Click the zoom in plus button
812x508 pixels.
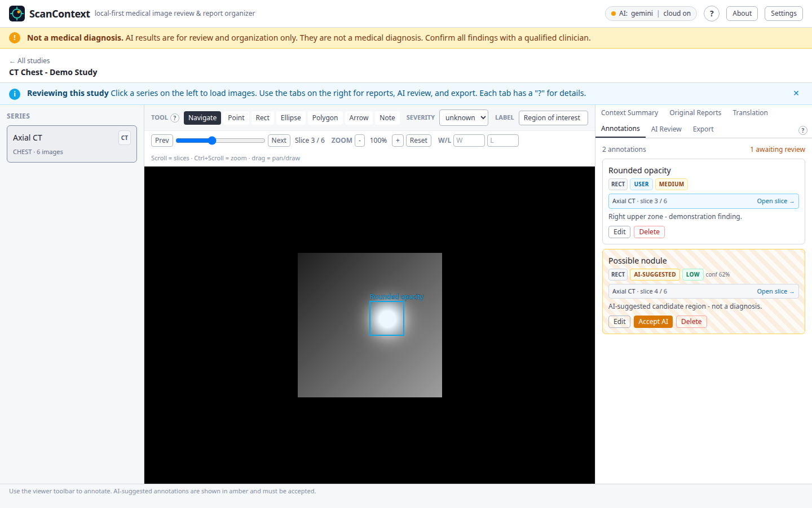point(398,141)
